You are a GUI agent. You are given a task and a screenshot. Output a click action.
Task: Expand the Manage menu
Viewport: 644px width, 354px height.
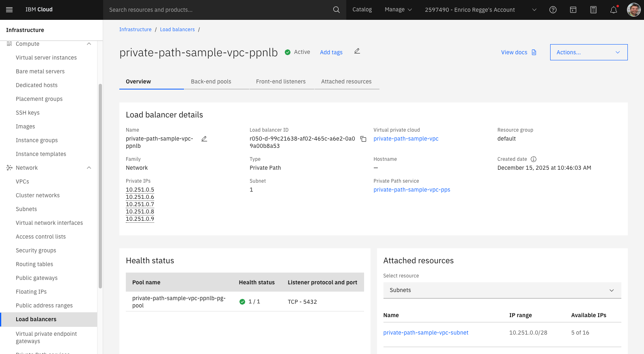click(x=398, y=10)
